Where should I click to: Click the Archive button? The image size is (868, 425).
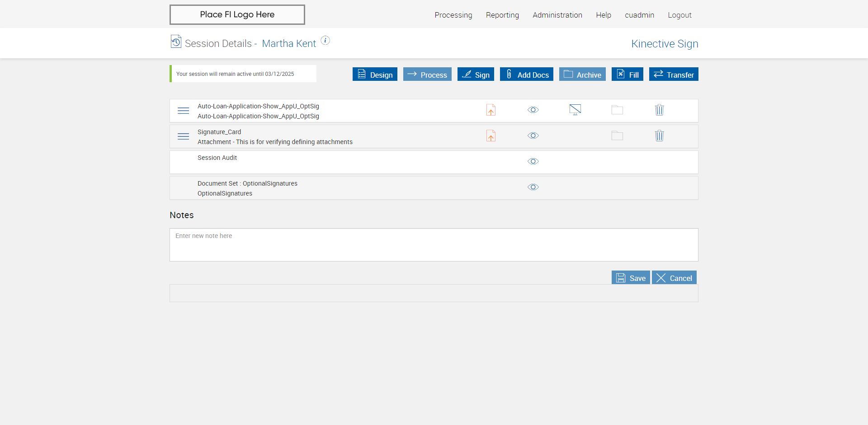[x=582, y=74]
